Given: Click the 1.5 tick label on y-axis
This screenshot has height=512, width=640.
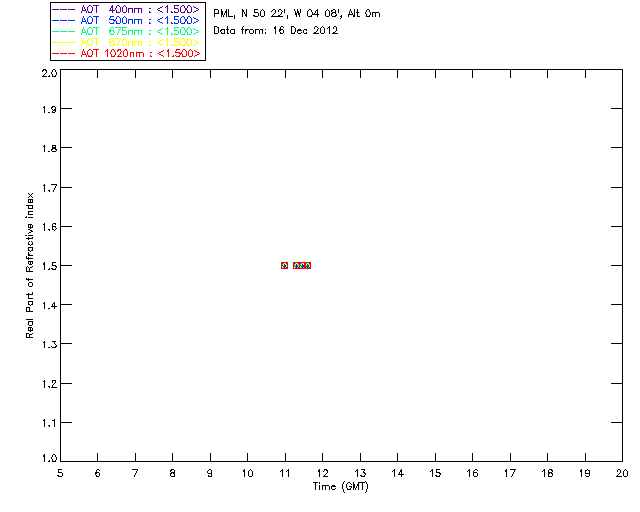Looking at the screenshot, I should click(x=49, y=266).
